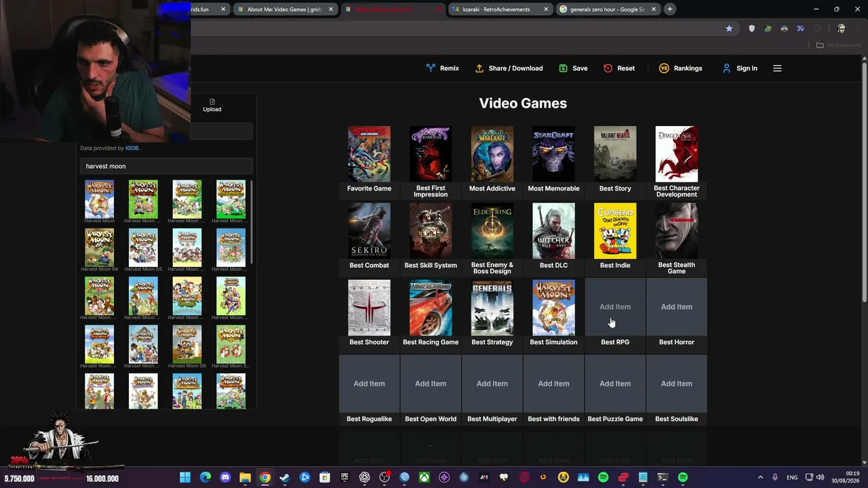The image size is (868, 488).
Task: Click the Quake Best Shooter cover
Action: click(369, 308)
